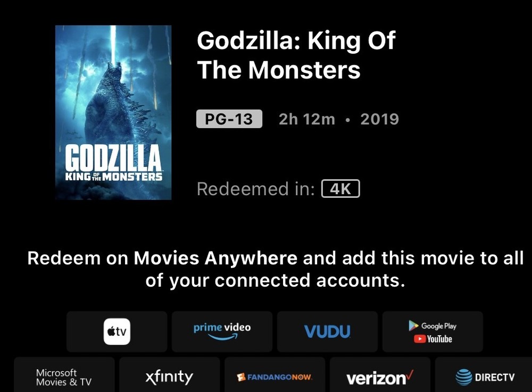Click the "Movies Anywhere" words in the message

tap(215, 258)
